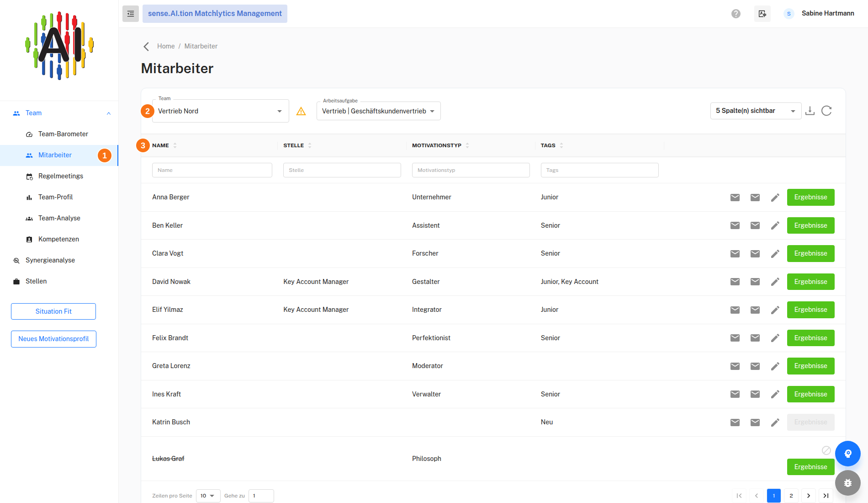The height and width of the screenshot is (503, 868).
Task: Click first mail icon for Ben Keller
Action: coord(735,225)
